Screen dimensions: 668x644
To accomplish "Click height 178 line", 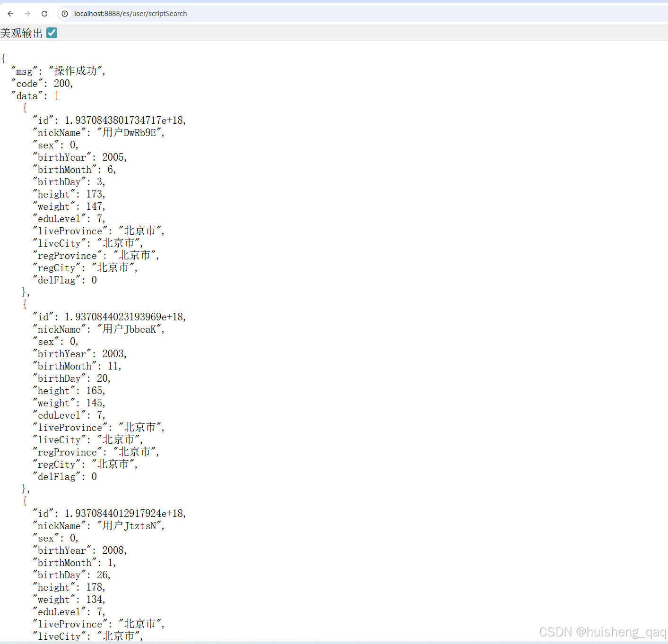I will click(69, 587).
